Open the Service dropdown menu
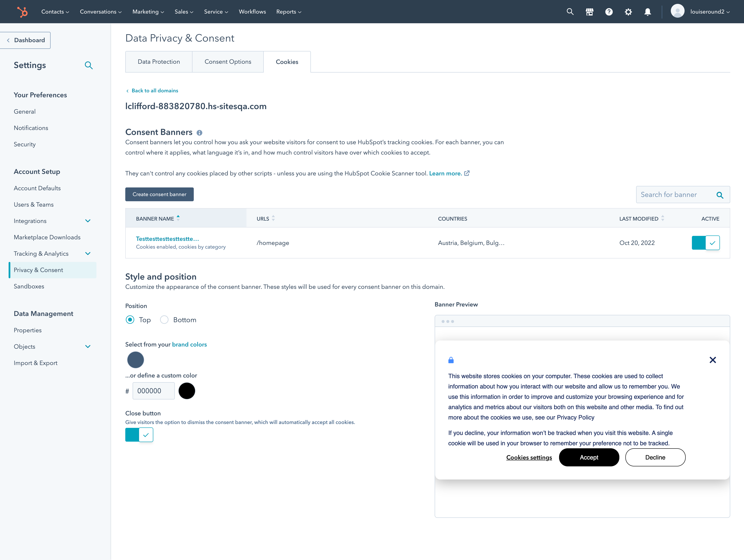The width and height of the screenshot is (744, 560). pyautogui.click(x=216, y=12)
